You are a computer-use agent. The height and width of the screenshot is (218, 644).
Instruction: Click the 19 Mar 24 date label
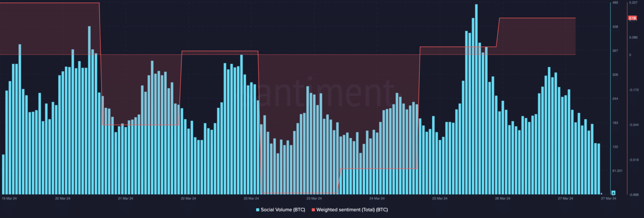pyautogui.click(x=9, y=198)
